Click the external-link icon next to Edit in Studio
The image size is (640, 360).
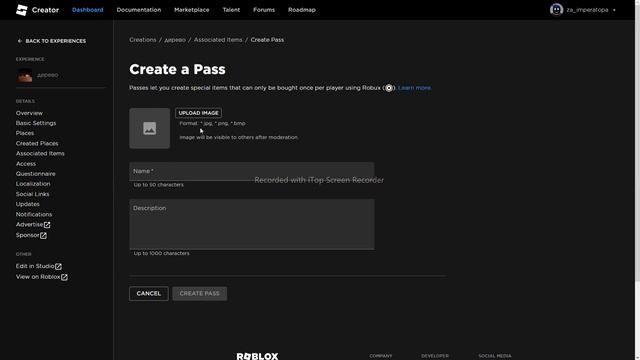[x=58, y=267]
